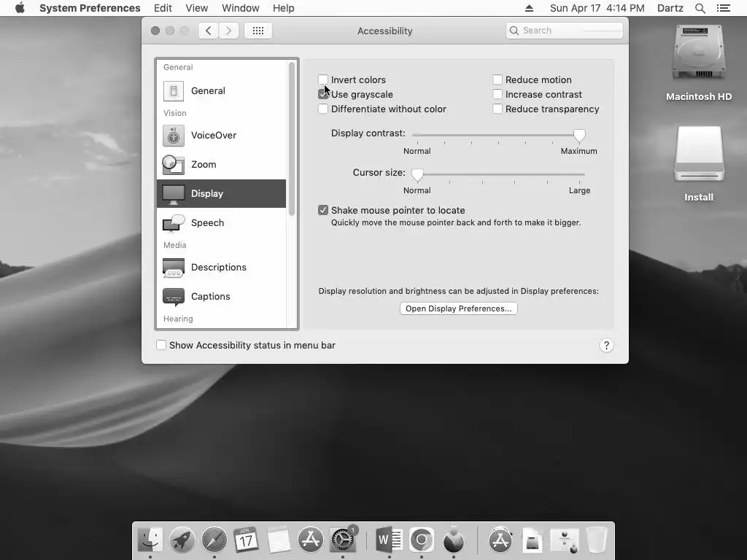
Task: Check Reduce motion option
Action: point(498,79)
